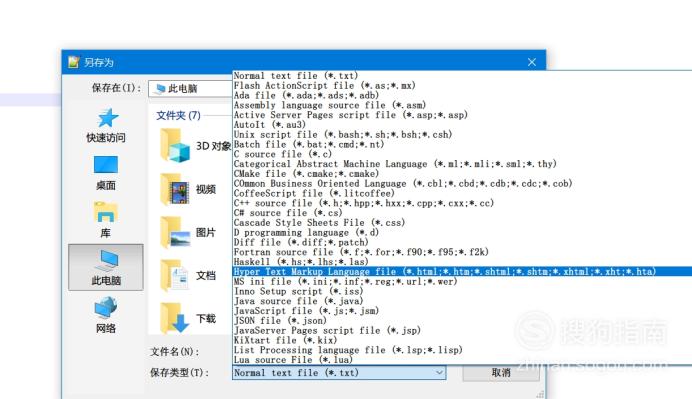
Task: Choose AutoIt (*.au3) type
Action: coord(462,124)
